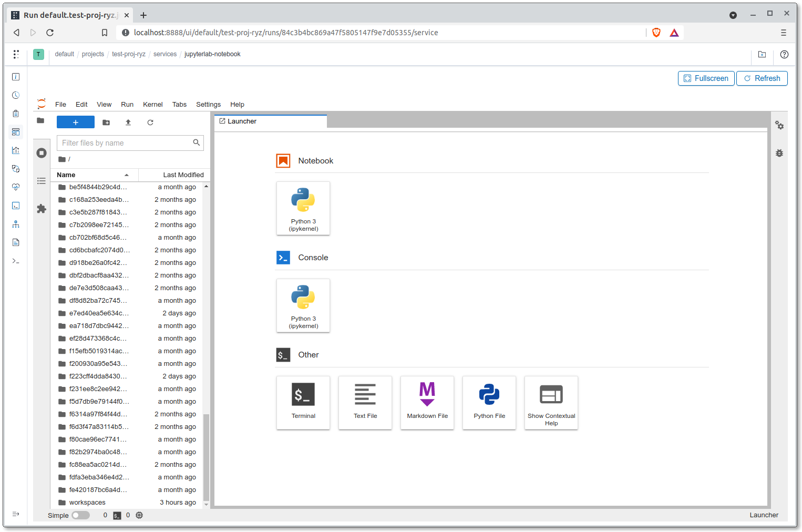Open the Table of Contents panel
This screenshot has height=532, width=802.
tap(42, 181)
